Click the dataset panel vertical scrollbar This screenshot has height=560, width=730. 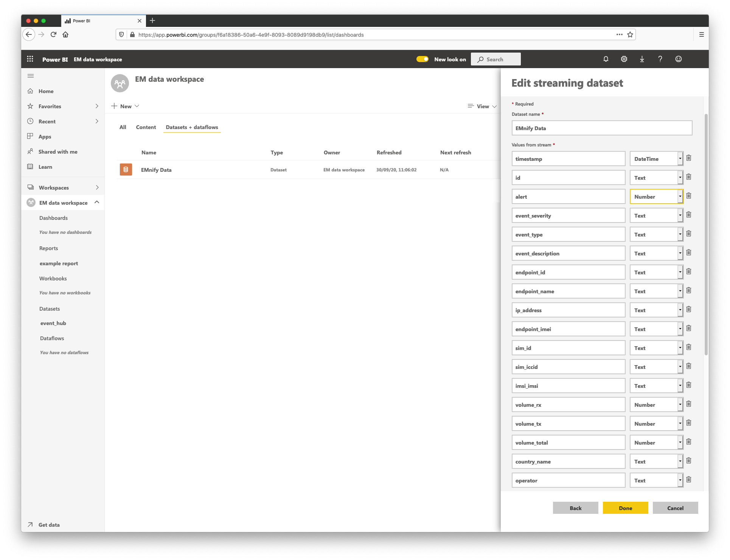click(x=706, y=235)
